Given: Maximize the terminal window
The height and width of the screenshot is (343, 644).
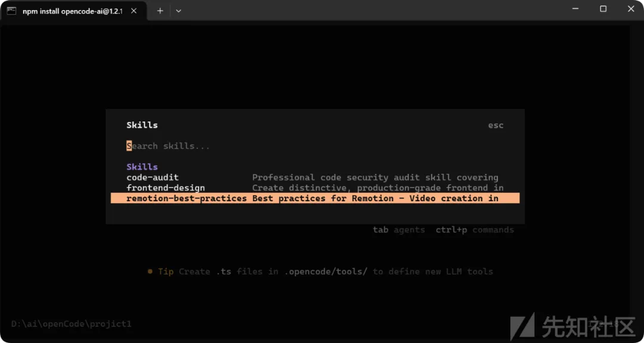Looking at the screenshot, I should (603, 9).
